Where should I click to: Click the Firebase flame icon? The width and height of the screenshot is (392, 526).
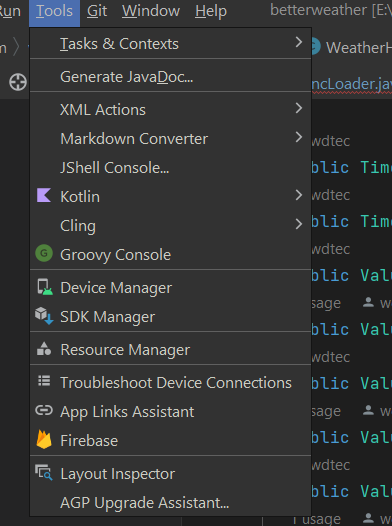pos(44,439)
